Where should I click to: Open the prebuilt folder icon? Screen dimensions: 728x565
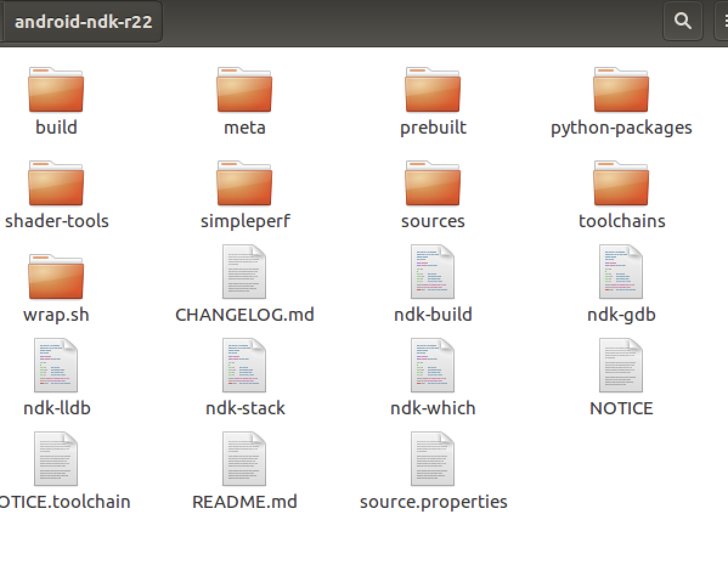coord(433,89)
